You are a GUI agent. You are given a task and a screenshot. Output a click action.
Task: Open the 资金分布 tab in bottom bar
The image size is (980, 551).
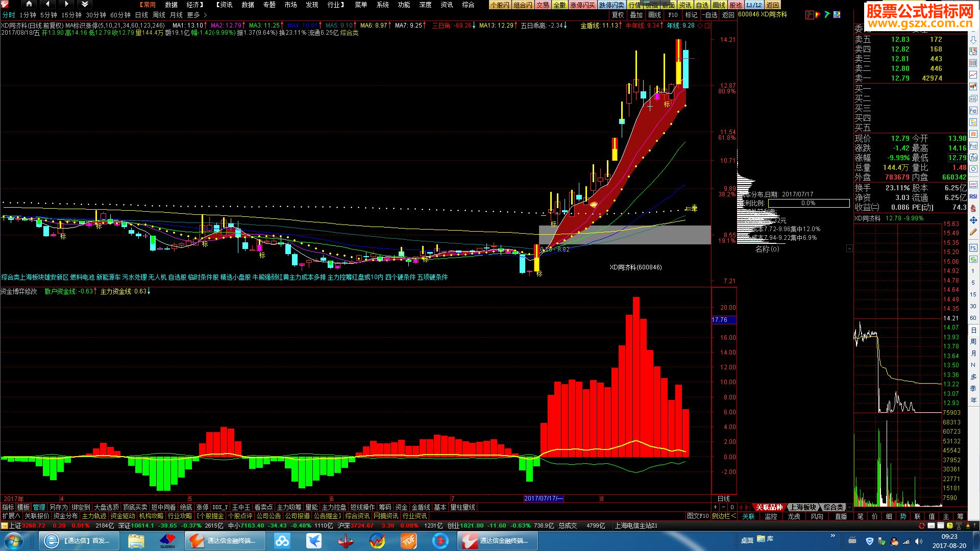pos(65,516)
